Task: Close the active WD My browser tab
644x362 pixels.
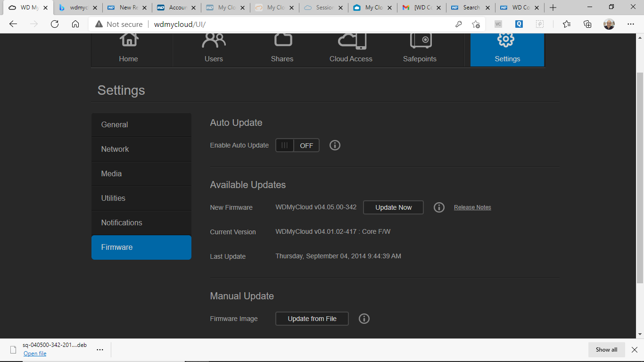Action: pos(45,8)
